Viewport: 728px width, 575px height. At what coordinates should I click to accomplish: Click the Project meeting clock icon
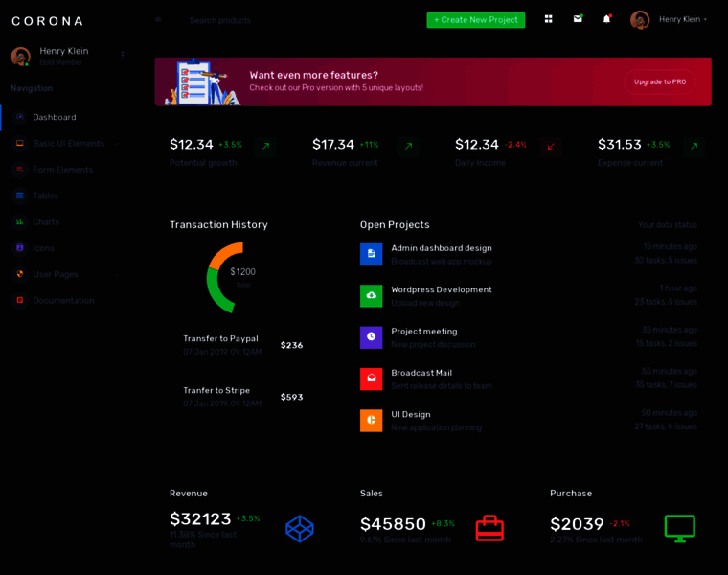pos(371,337)
